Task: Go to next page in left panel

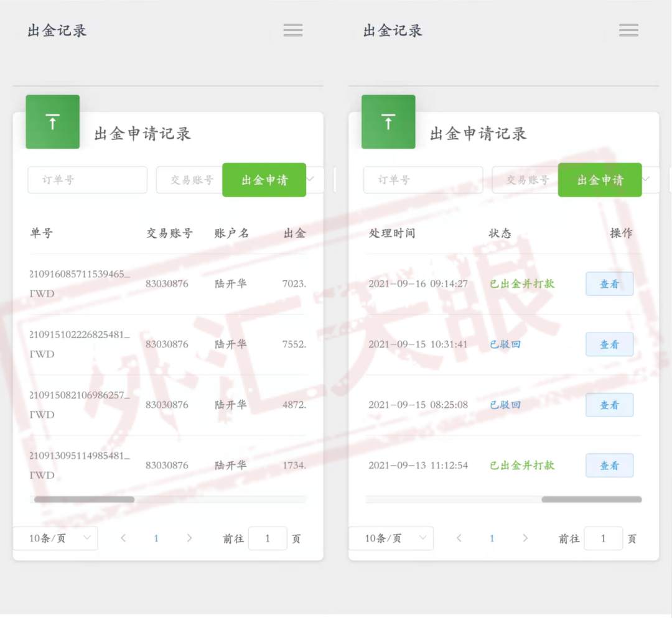Action: click(x=189, y=538)
